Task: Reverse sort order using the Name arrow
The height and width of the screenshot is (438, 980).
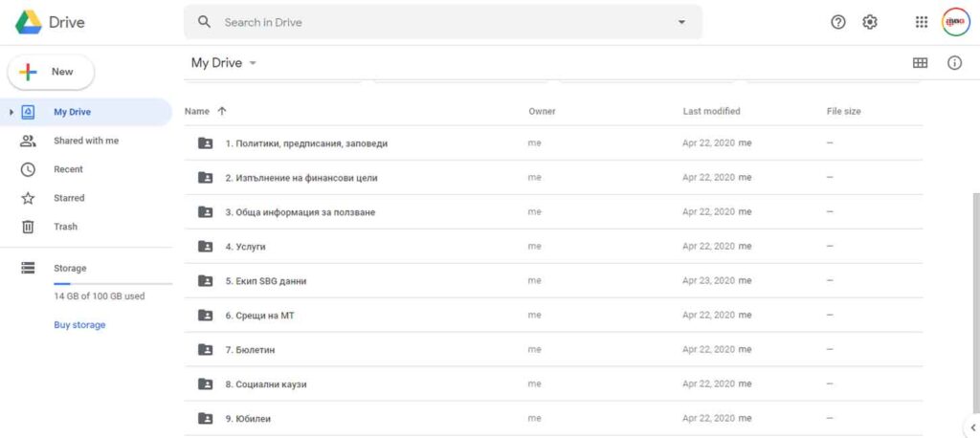Action: click(x=222, y=111)
